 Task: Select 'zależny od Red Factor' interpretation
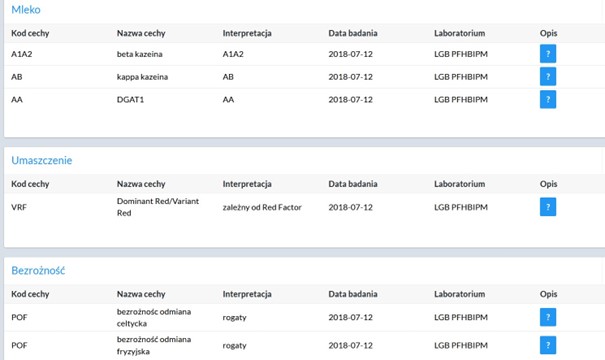[x=262, y=207]
